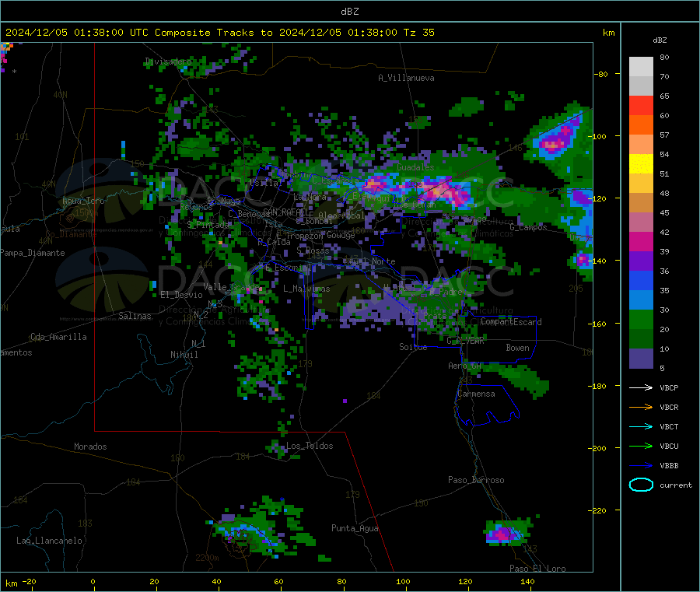The image size is (700, 592).
Task: Pick the slate purple 10 dBZ swatch
Action: (641, 359)
